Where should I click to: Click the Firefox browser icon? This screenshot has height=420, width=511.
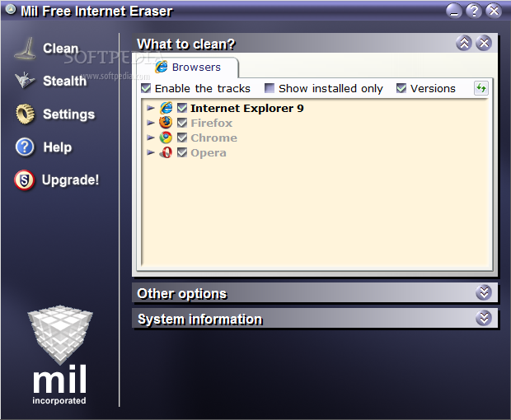[166, 123]
